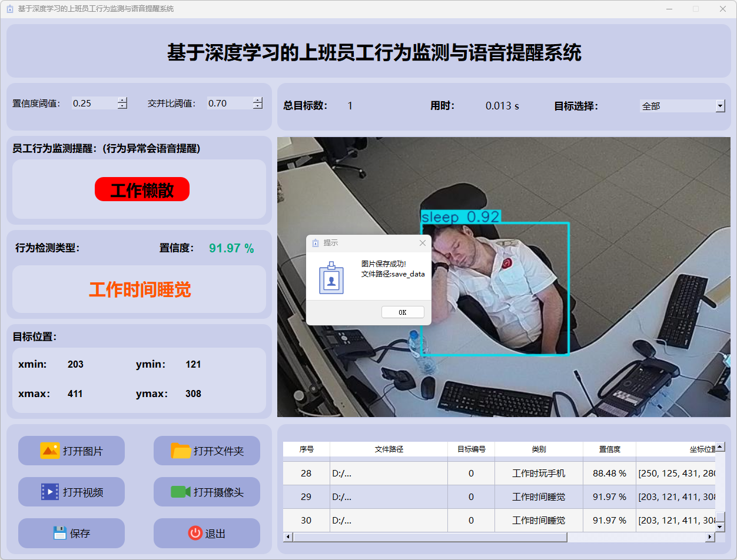Close the 提示 dialog with the X
This screenshot has width=737, height=560.
422,243
